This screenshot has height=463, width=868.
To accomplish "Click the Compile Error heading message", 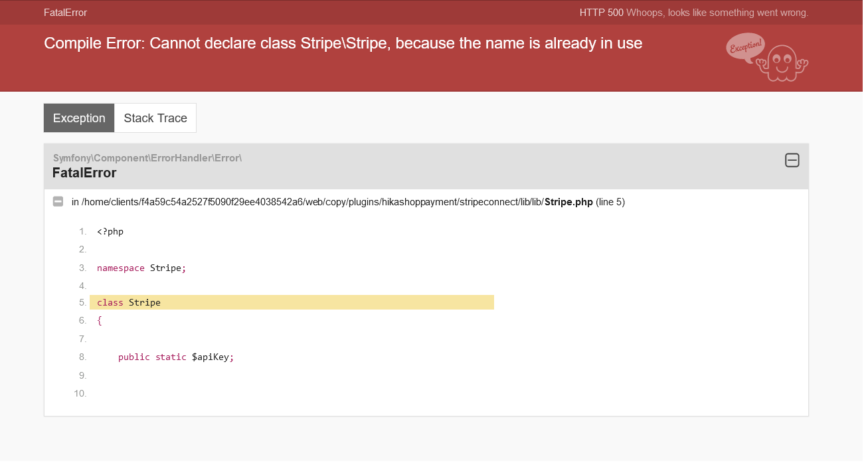I will click(x=343, y=44).
